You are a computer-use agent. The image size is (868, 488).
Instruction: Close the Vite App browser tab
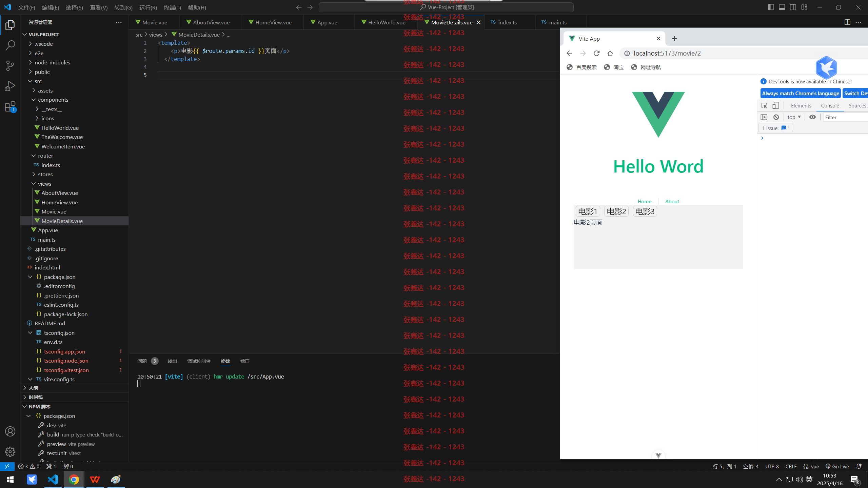(658, 39)
